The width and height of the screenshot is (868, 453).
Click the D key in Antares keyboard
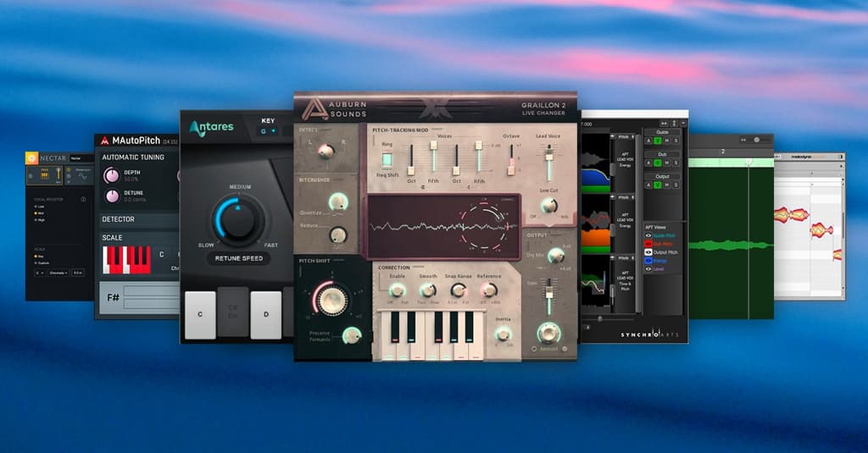coord(265,315)
